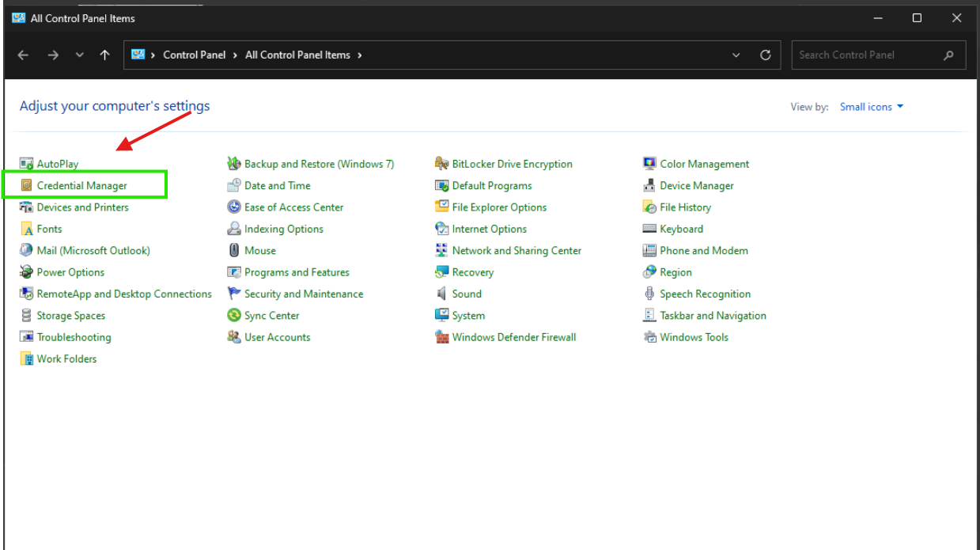Click the Devices and Printers icon
The image size is (980, 550).
(26, 207)
